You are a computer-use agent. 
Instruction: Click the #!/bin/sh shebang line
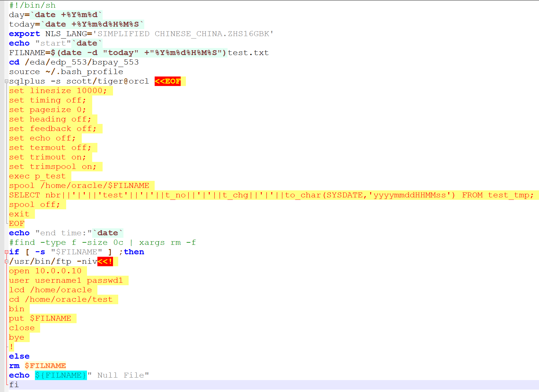point(32,6)
